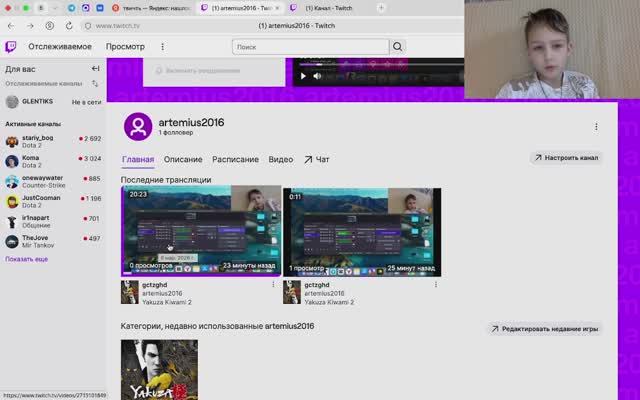Select the Описание channel tab
Viewport: 640px width, 400px height.
click(183, 160)
